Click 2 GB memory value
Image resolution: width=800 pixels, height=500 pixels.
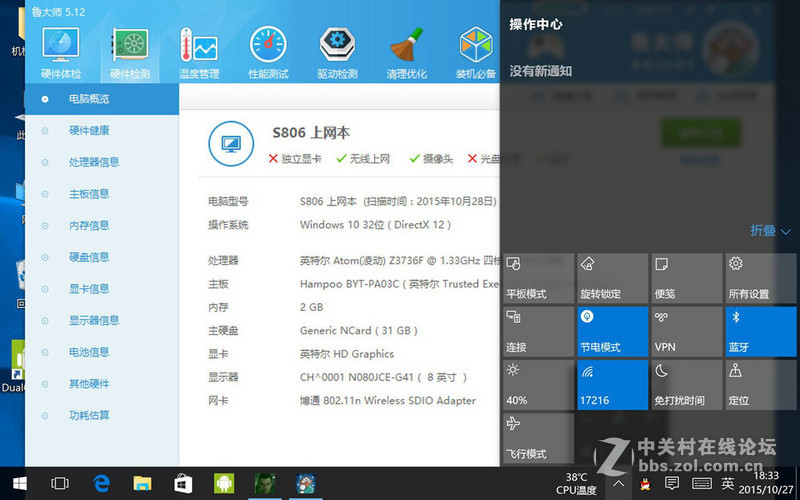[x=311, y=307]
